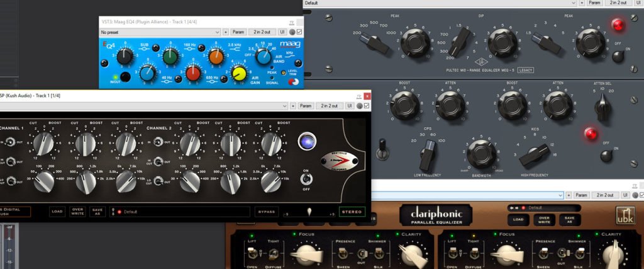Flip the Channel 2 LO CUT switch on Kush EQ

[x=159, y=180]
